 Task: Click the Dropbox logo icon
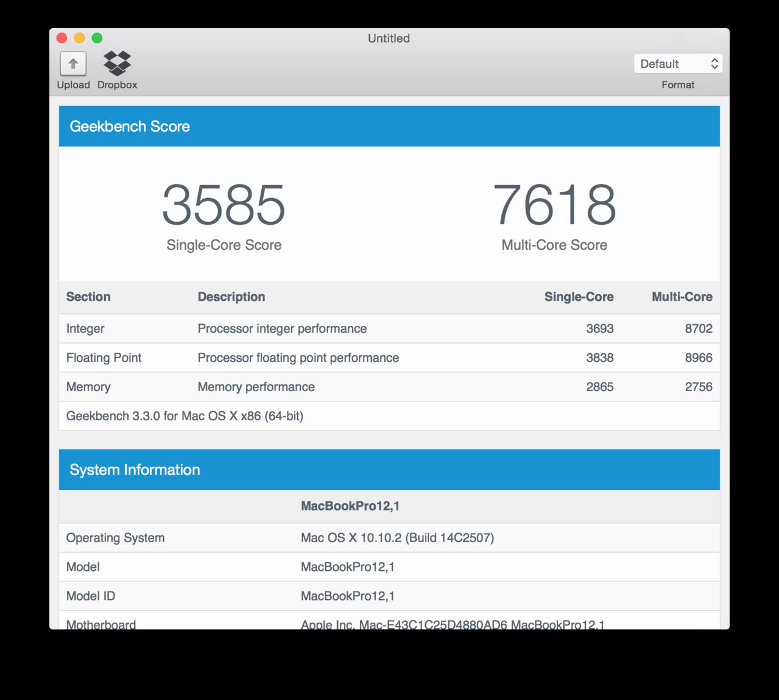[x=117, y=63]
